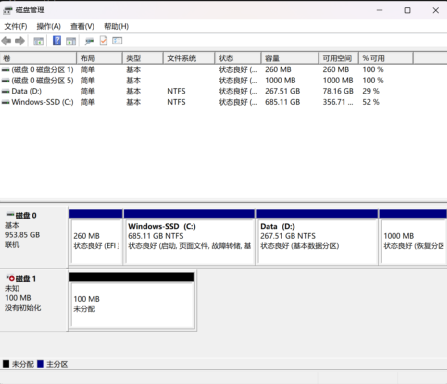Click the show/hide action pane icon
447x384 pixels.
pyautogui.click(x=71, y=41)
